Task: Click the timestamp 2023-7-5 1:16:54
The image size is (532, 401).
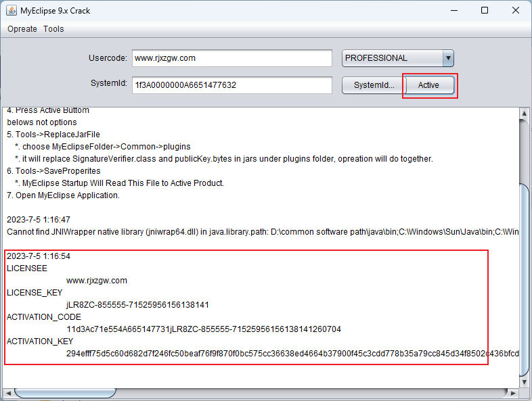Action: [x=39, y=256]
